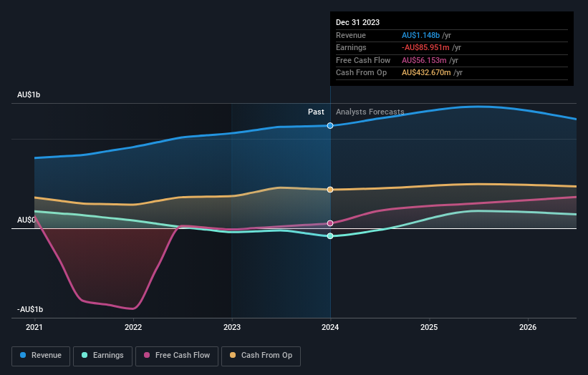Click the AU$56.153m free cash flow value
This screenshot has width=588, height=375.
(424, 60)
